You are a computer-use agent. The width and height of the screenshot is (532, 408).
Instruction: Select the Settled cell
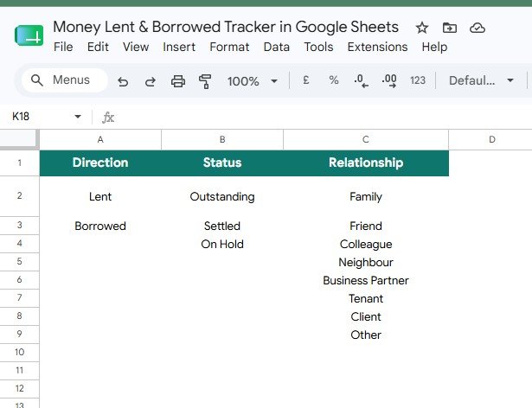[x=222, y=226]
